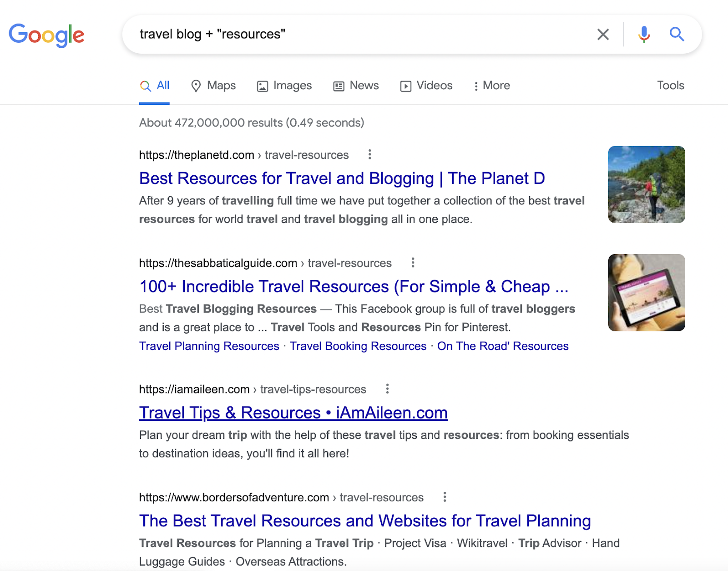Switch to the Videos tab
Image resolution: width=728 pixels, height=571 pixels.
tap(426, 86)
